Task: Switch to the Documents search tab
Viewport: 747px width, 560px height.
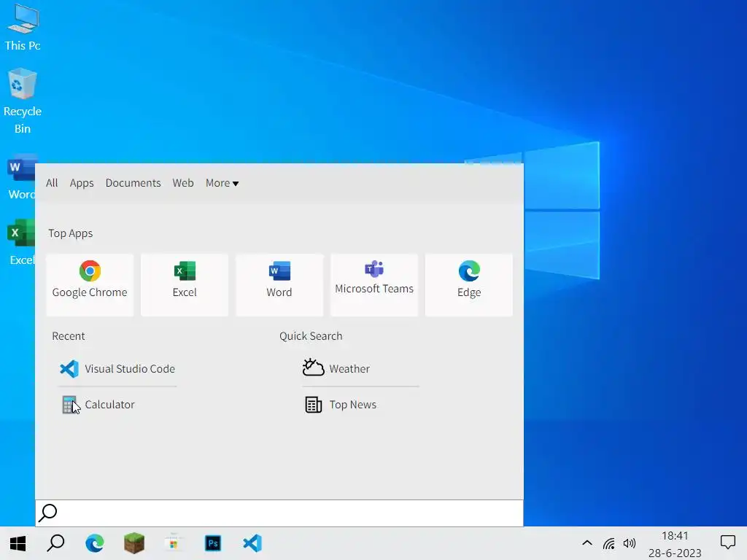Action: coord(133,183)
